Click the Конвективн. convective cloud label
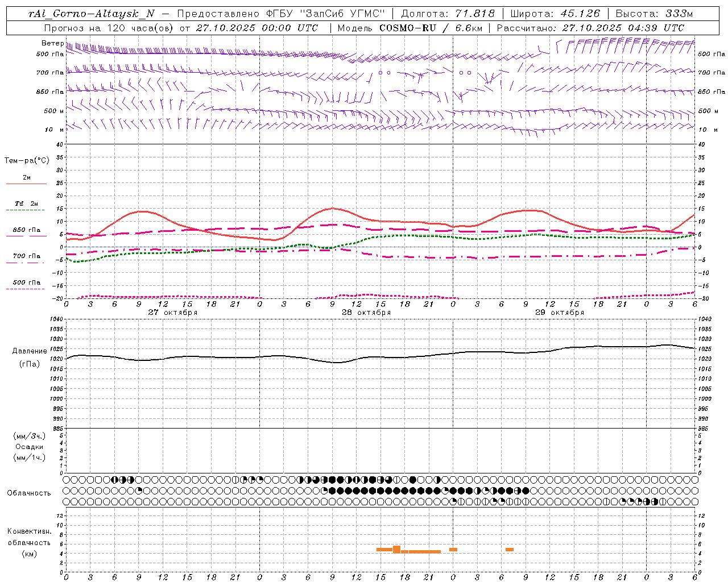 tap(30, 531)
